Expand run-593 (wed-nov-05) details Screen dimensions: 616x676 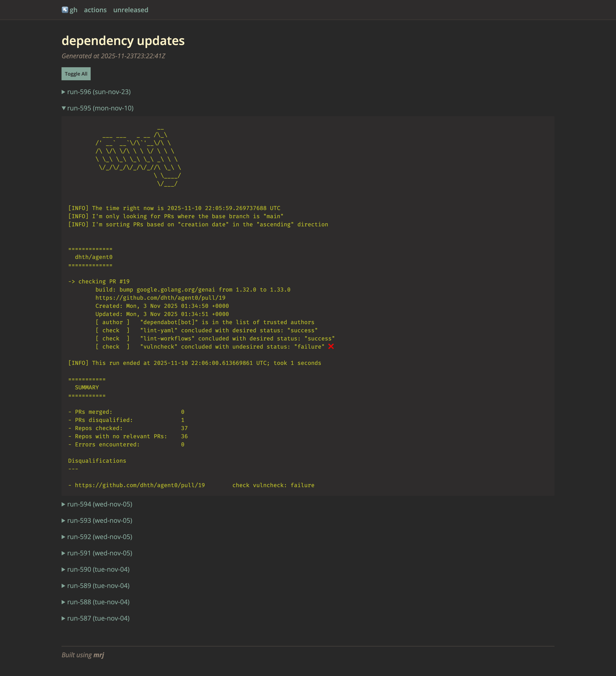[99, 521]
